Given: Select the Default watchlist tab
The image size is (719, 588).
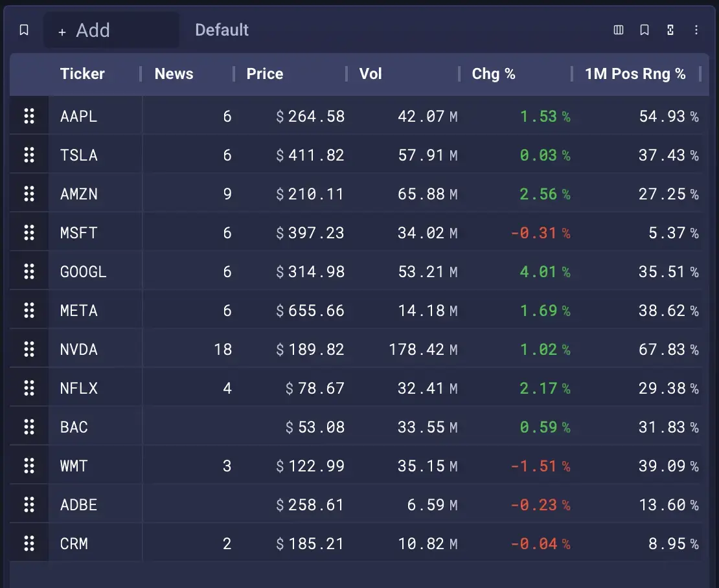Looking at the screenshot, I should 222,30.
